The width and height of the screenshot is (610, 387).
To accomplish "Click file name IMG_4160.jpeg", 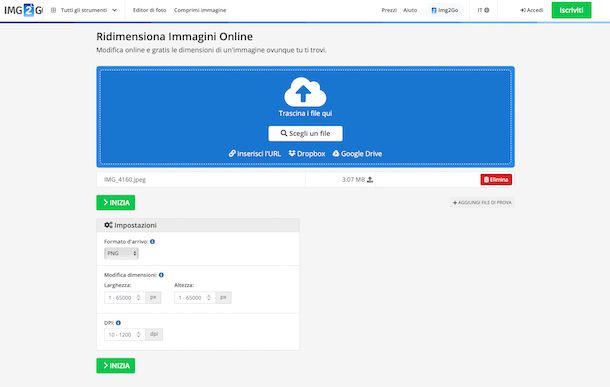I will point(125,180).
